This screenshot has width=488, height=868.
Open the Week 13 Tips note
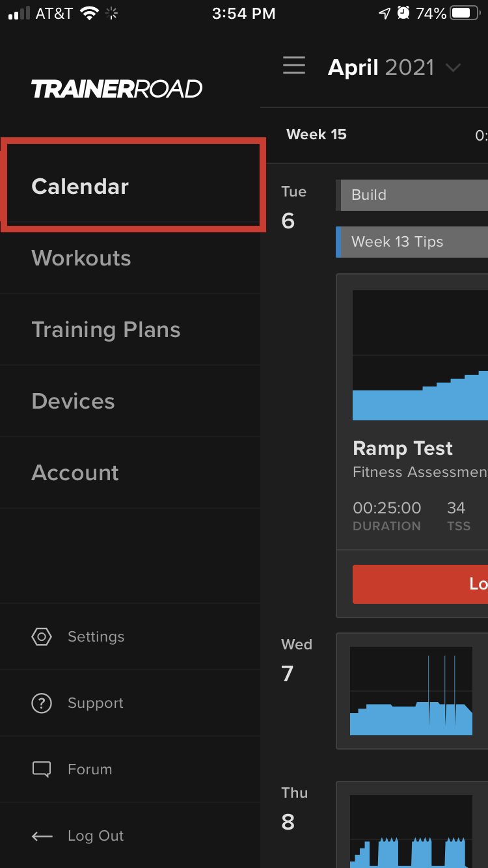tap(412, 242)
